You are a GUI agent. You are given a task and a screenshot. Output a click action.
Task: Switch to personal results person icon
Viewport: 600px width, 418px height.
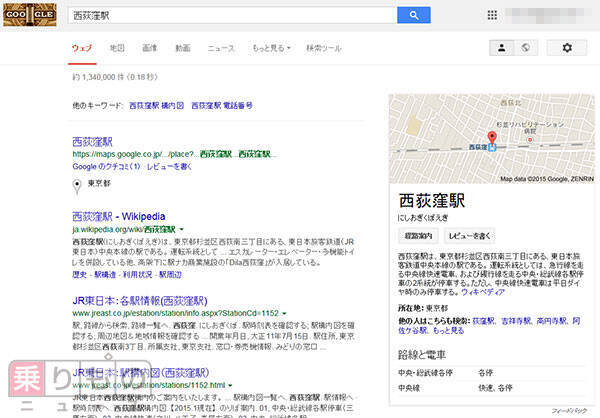tap(501, 47)
